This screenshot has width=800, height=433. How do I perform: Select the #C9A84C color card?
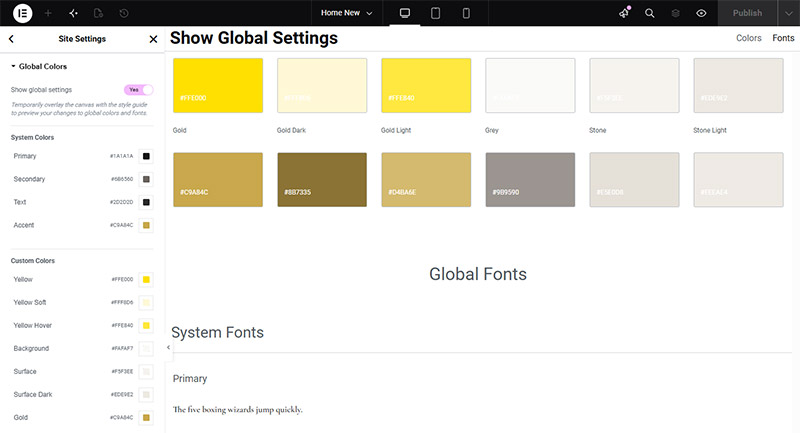pos(218,180)
